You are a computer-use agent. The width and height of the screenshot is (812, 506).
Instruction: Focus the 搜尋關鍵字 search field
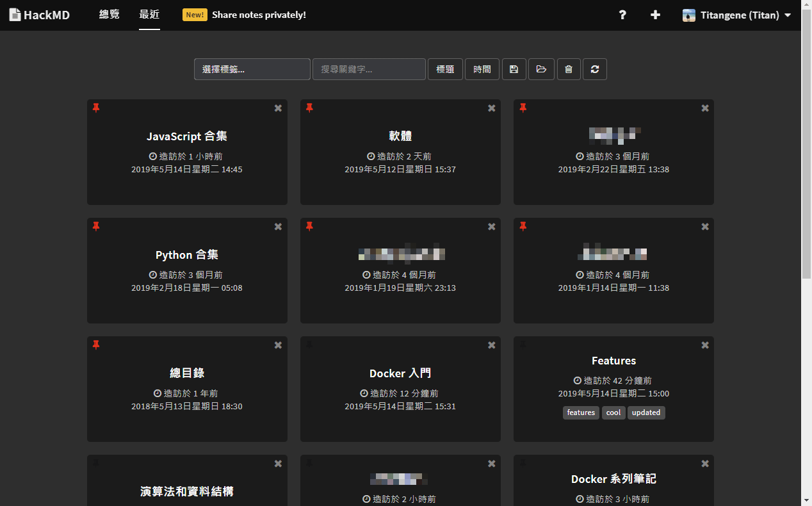pyautogui.click(x=369, y=69)
